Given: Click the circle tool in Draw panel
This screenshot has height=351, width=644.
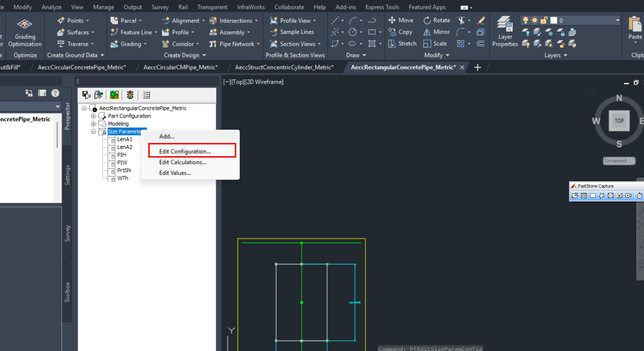Looking at the screenshot, I should (352, 32).
